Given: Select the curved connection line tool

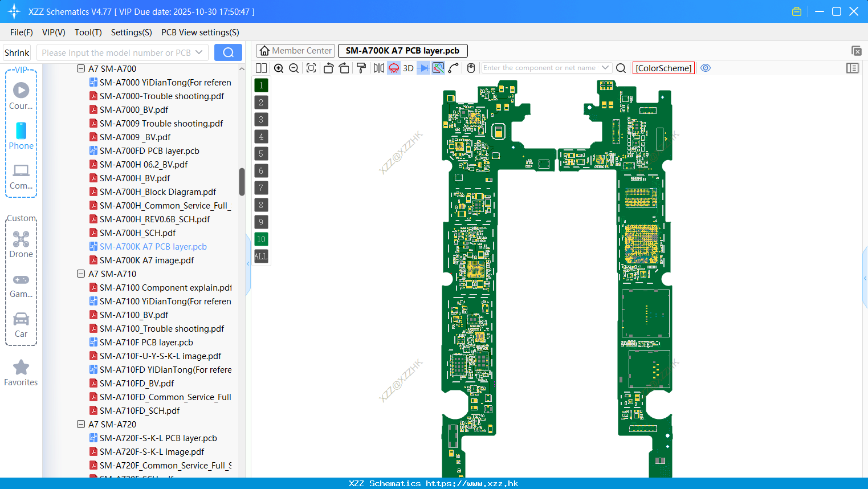Looking at the screenshot, I should point(454,68).
